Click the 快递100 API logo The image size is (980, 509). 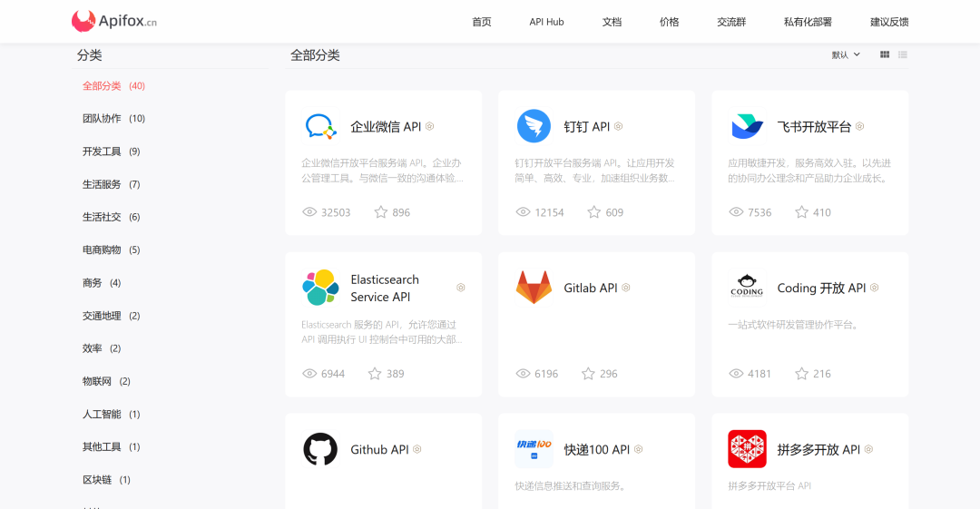point(534,449)
